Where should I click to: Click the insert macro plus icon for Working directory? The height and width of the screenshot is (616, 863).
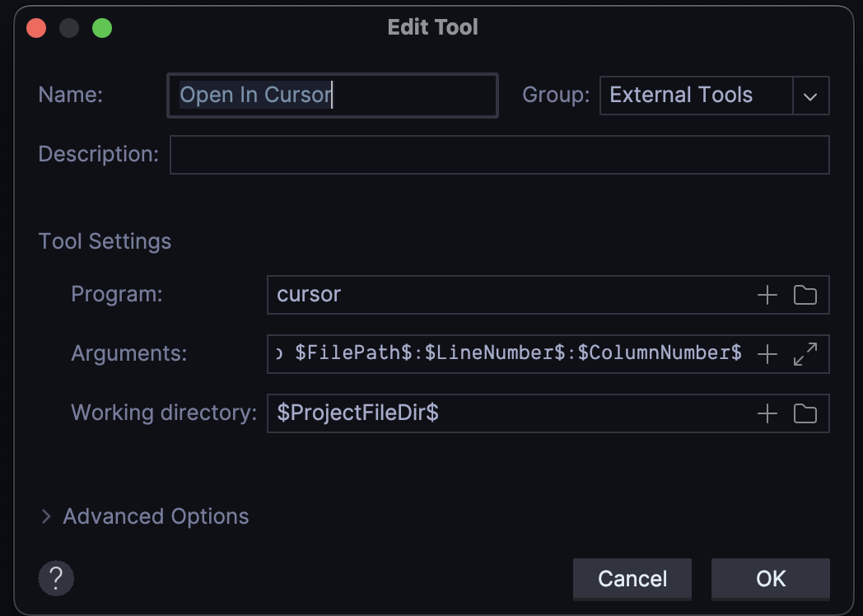pyautogui.click(x=767, y=413)
